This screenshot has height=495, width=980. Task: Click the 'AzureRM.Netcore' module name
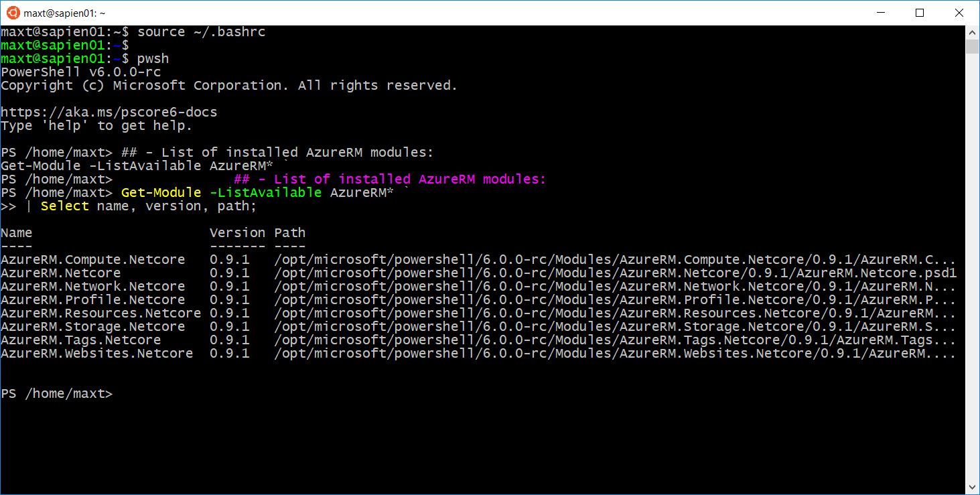(x=61, y=273)
